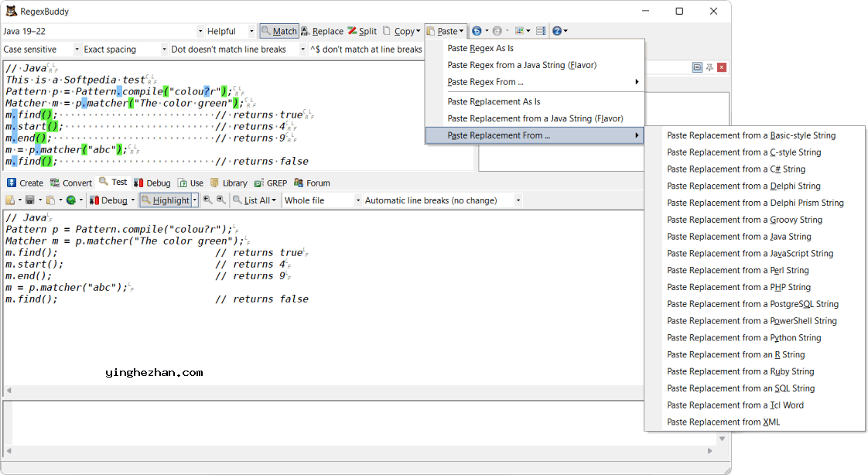Click the Find next match icon
Image resolution: width=868 pixels, height=475 pixels.
[221, 200]
